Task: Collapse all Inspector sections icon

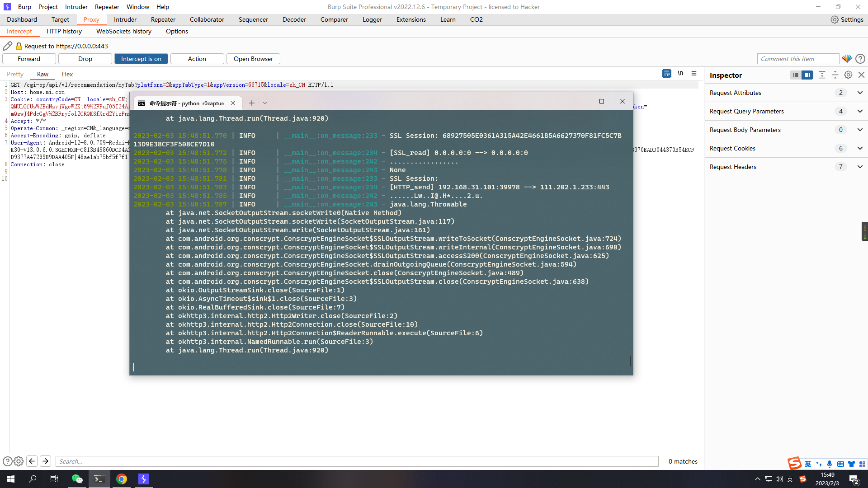Action: coord(835,75)
